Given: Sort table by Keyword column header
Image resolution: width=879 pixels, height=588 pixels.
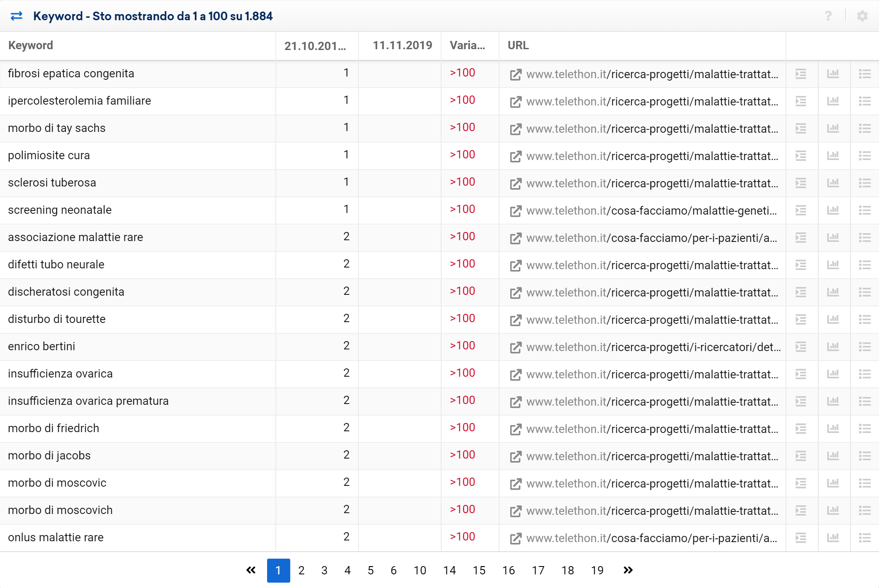Looking at the screenshot, I should pos(31,45).
